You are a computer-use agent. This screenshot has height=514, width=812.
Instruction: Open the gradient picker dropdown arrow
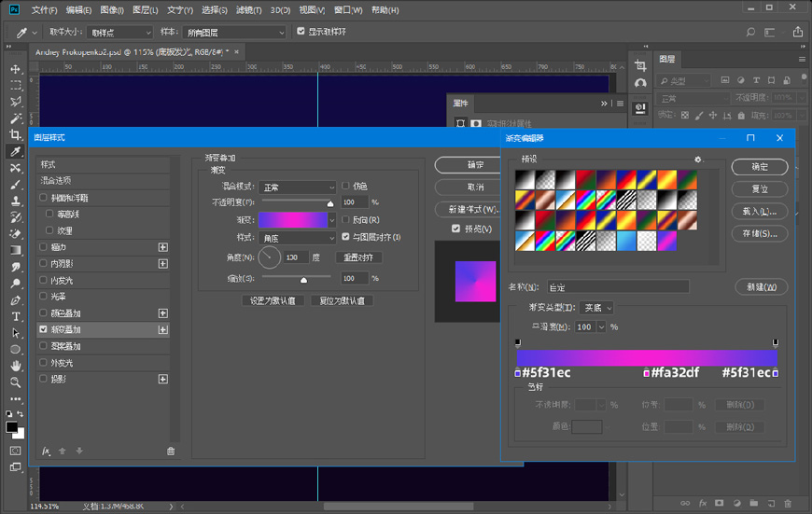(332, 220)
